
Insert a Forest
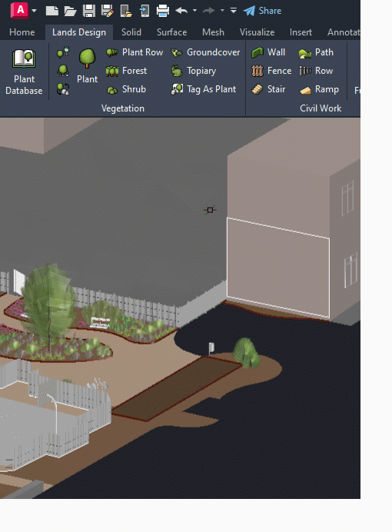click(126, 71)
